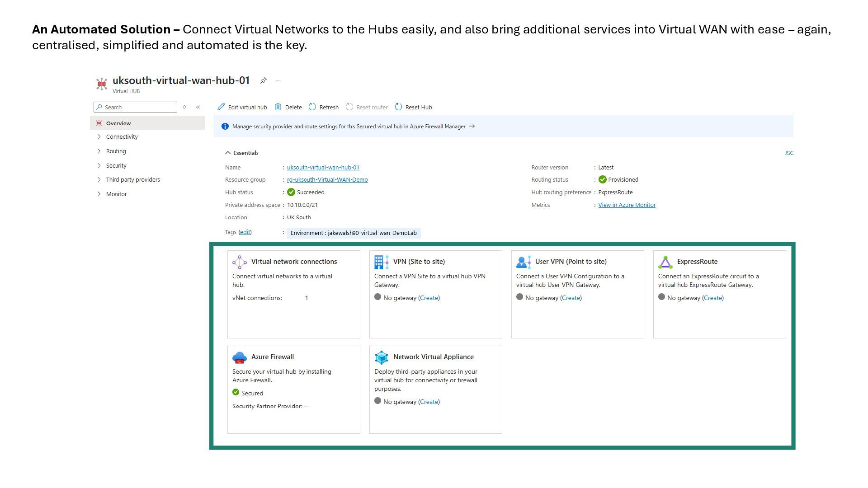Open the rg-uksouth-Virtual-WAN-Demo resource group link

tap(327, 179)
